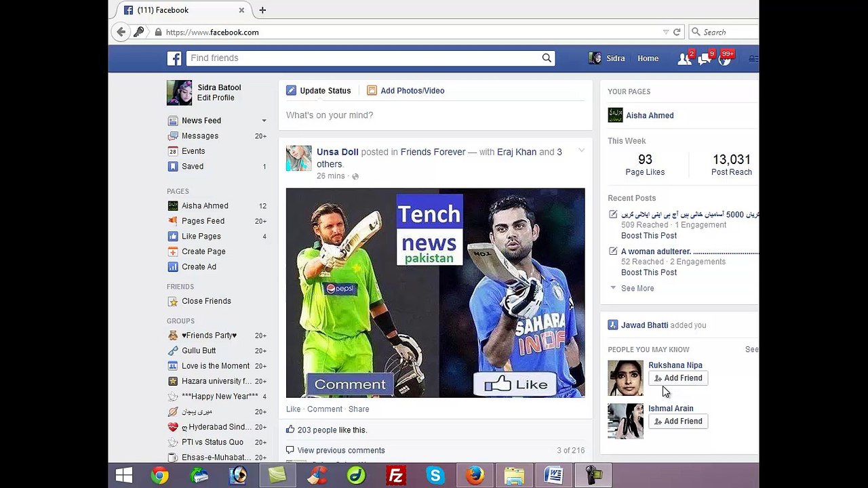868x488 pixels.
Task: Open News Feed sort dropdown arrow
Action: click(264, 121)
